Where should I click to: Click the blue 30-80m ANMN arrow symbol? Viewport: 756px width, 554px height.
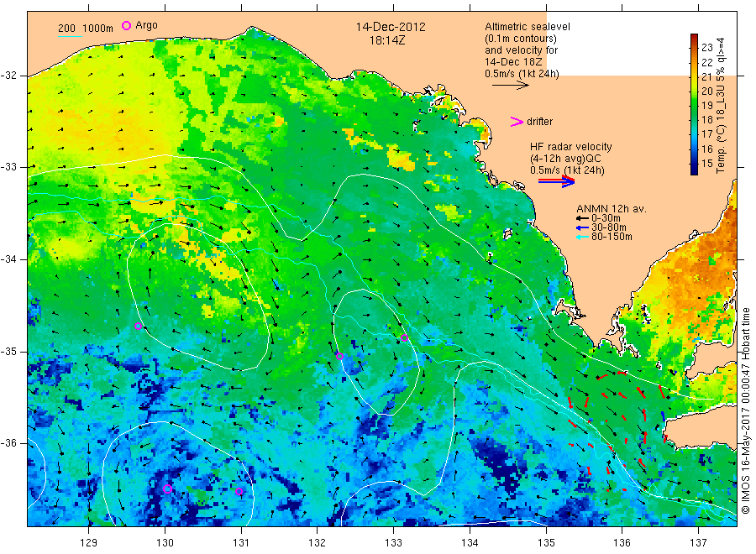(x=582, y=227)
